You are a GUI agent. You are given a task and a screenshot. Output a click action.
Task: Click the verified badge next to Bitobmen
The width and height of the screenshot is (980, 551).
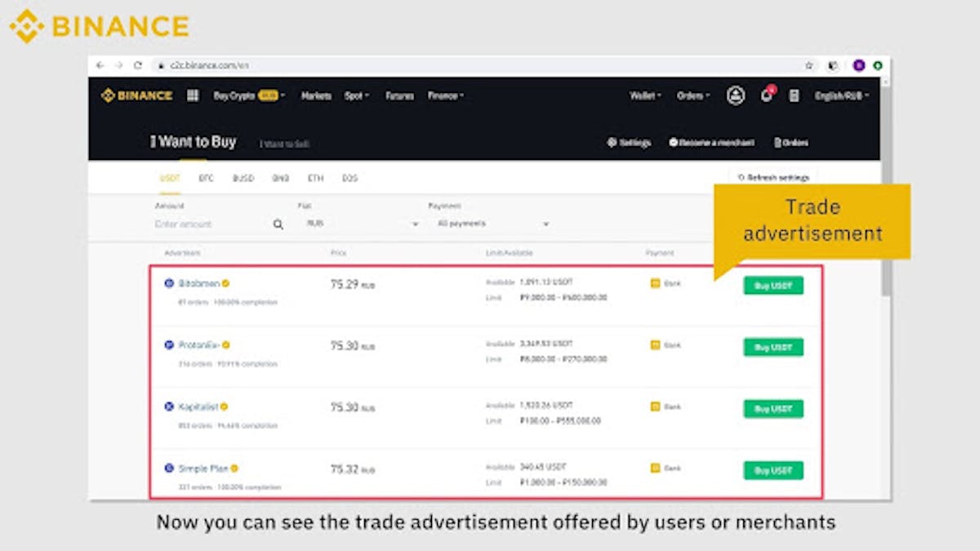(x=225, y=283)
